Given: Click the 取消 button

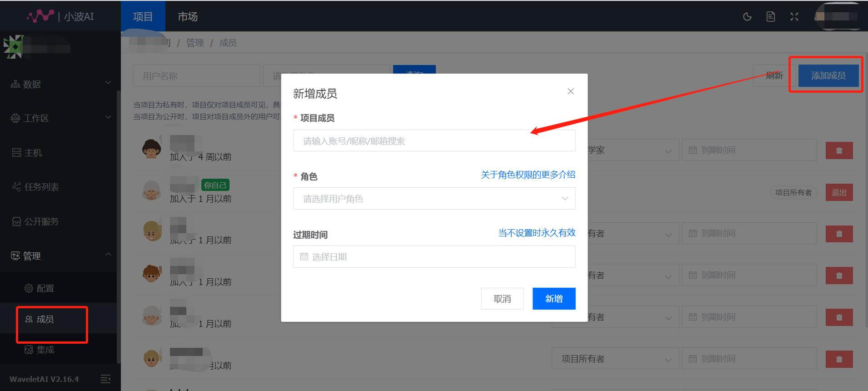Looking at the screenshot, I should (502, 299).
